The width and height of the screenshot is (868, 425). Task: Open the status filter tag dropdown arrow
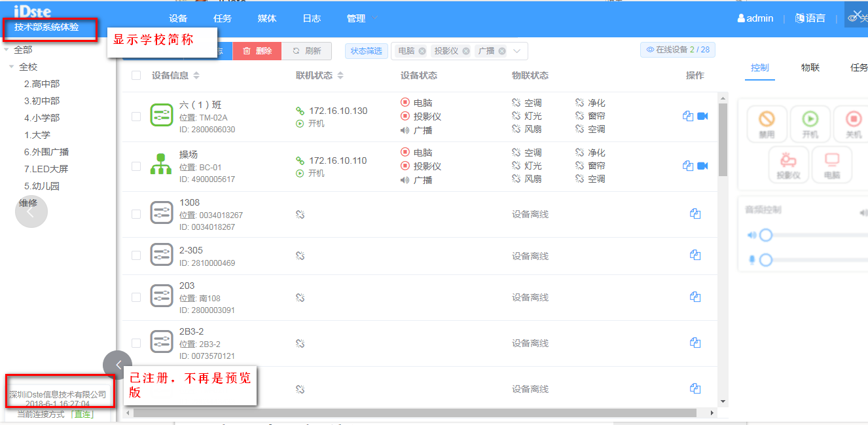click(x=516, y=51)
